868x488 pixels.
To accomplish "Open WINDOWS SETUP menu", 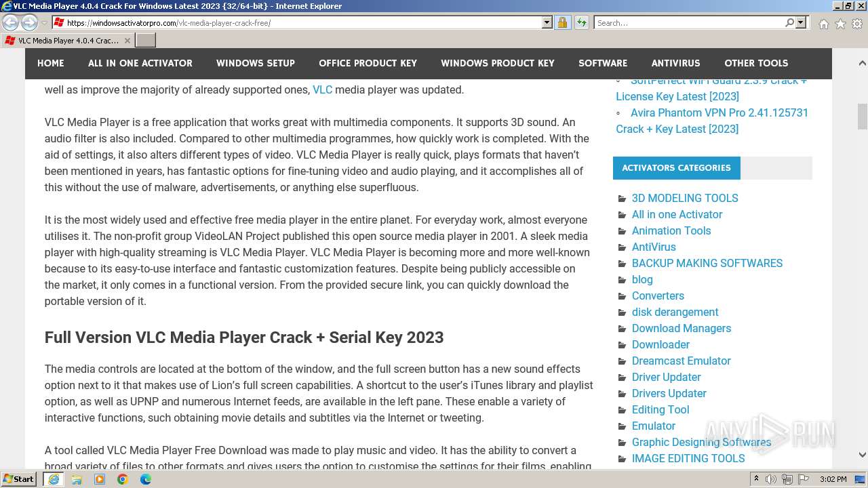I will pyautogui.click(x=256, y=63).
